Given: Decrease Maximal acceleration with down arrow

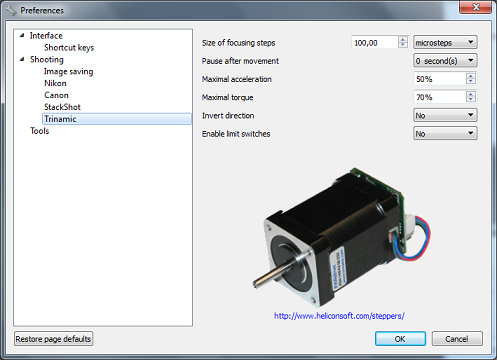Looking at the screenshot, I should [x=471, y=82].
